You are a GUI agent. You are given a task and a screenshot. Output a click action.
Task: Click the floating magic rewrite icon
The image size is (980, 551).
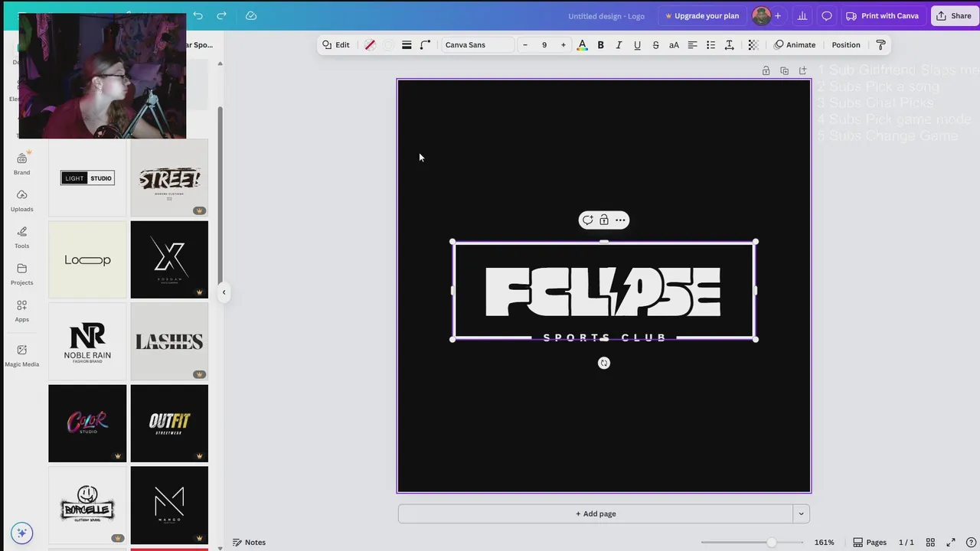[x=587, y=220]
